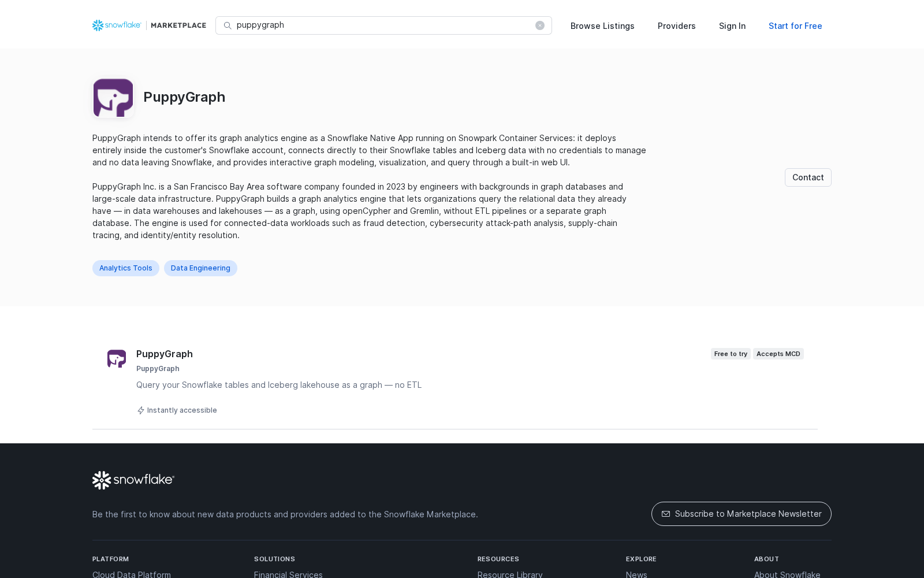Click the Instantly accessible lightning icon
The image size is (924, 578).
[x=140, y=410]
